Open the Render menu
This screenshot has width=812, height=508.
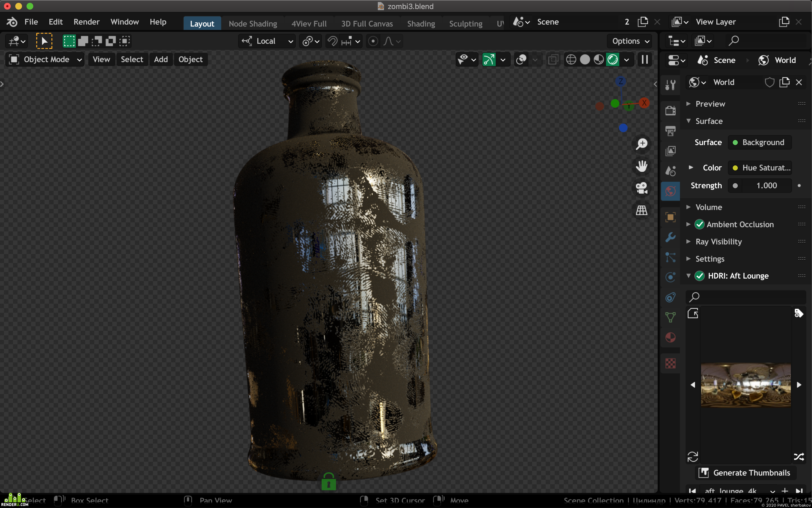click(x=86, y=22)
